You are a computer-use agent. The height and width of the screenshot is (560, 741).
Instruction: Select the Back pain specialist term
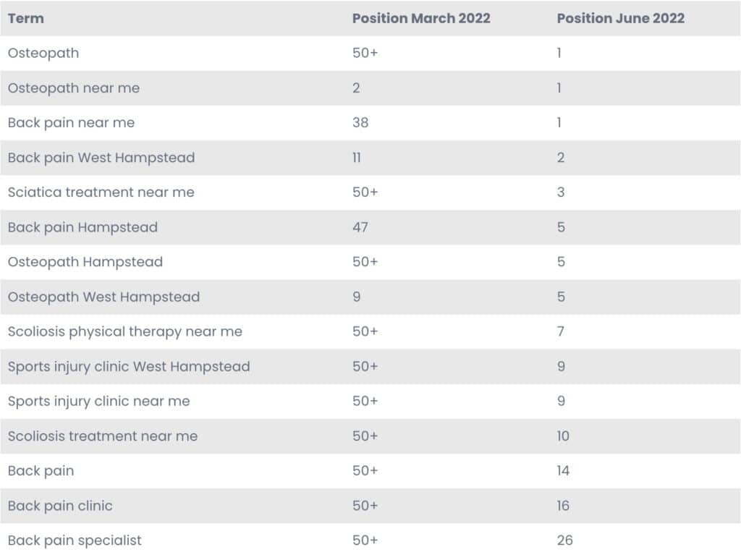75,540
